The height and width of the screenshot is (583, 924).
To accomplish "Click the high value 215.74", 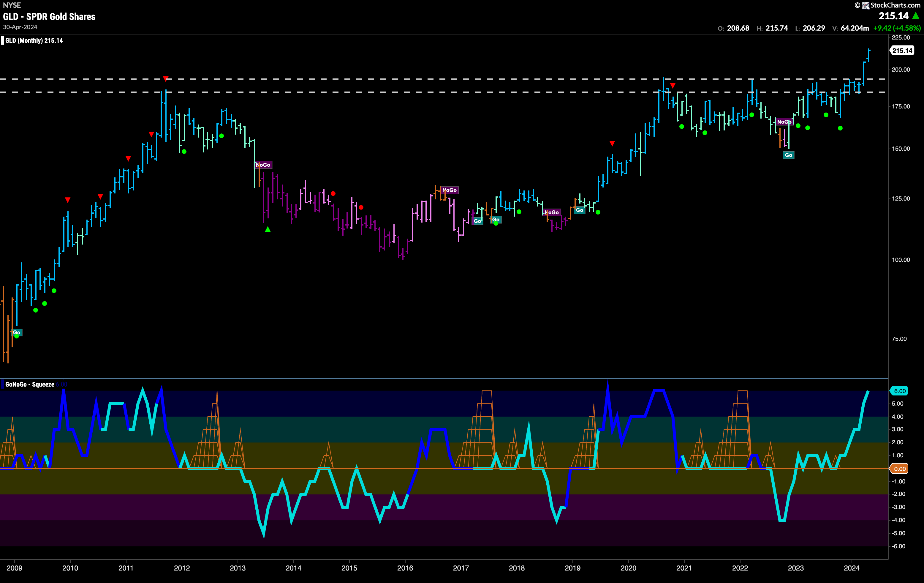I will click(777, 28).
